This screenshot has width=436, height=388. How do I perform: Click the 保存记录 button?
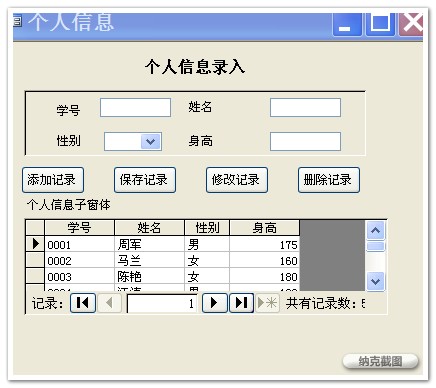point(145,180)
